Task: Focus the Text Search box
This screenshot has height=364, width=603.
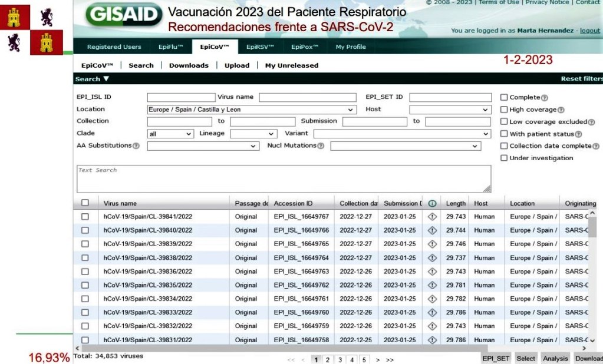Action: tap(284, 178)
